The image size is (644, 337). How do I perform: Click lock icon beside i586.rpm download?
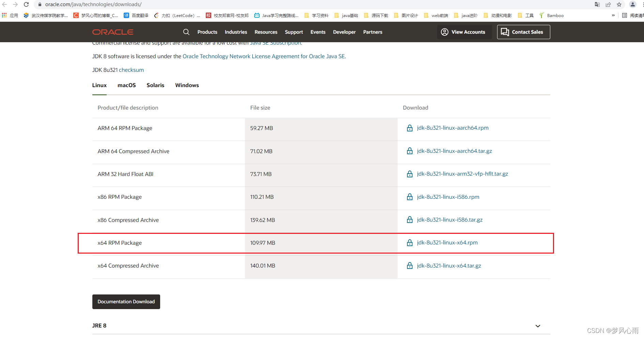click(x=410, y=197)
